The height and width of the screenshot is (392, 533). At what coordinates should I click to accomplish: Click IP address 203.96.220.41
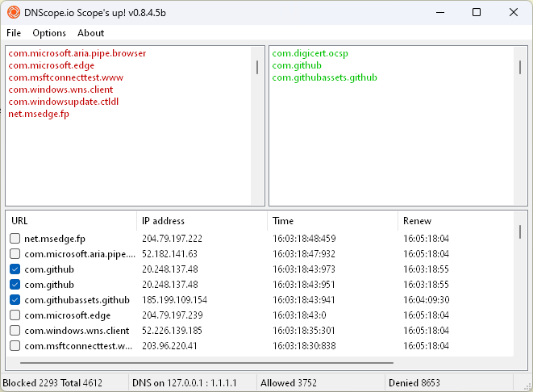coord(169,345)
